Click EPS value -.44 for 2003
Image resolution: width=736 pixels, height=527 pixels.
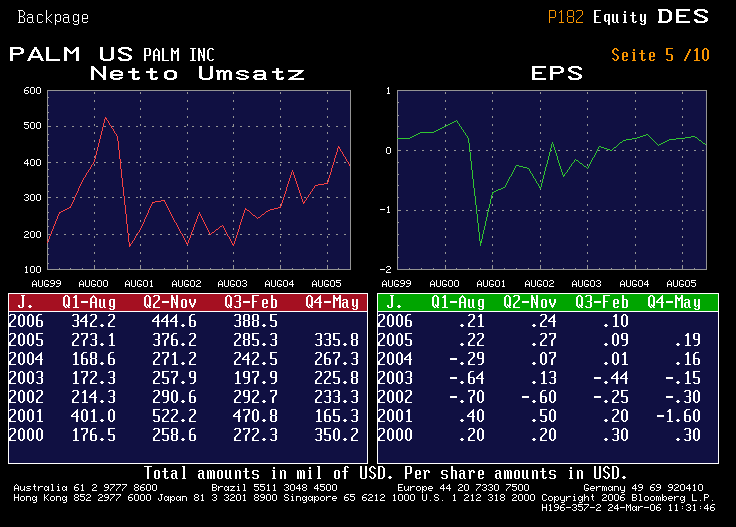[x=611, y=378]
